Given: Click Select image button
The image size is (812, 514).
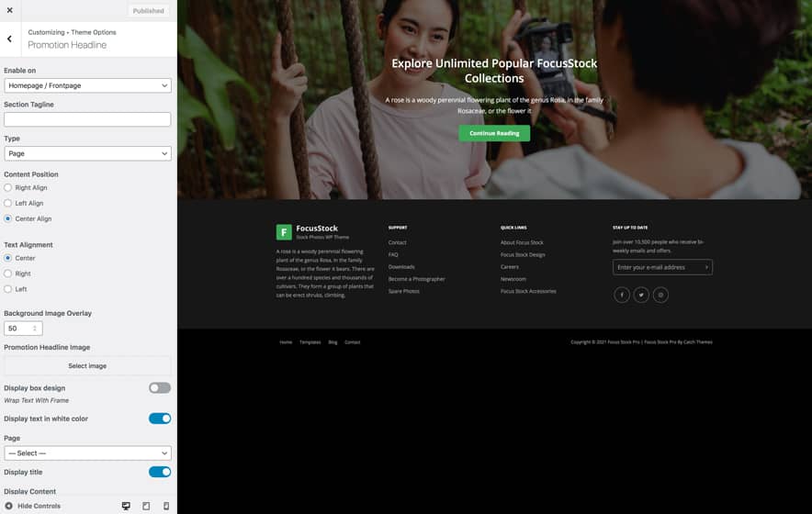Looking at the screenshot, I should (x=87, y=365).
